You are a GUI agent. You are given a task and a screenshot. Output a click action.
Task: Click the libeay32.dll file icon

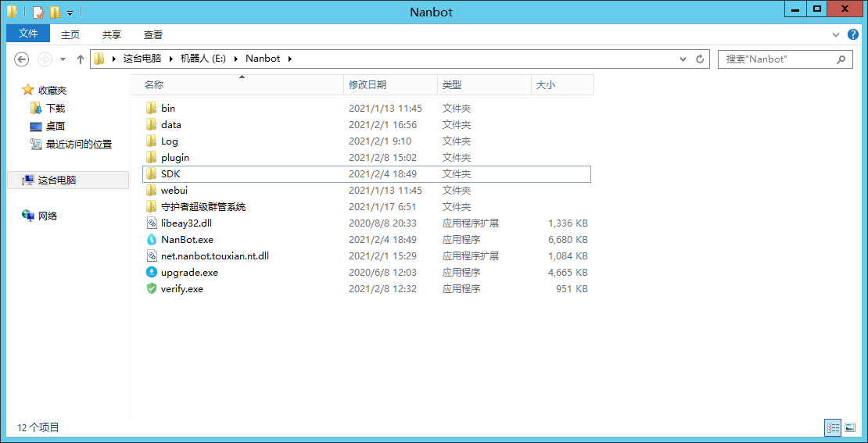click(152, 223)
